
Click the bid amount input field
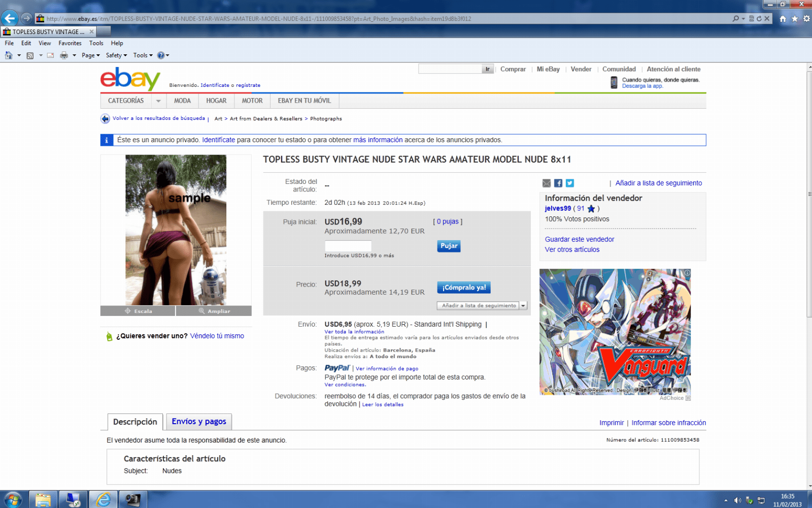348,246
